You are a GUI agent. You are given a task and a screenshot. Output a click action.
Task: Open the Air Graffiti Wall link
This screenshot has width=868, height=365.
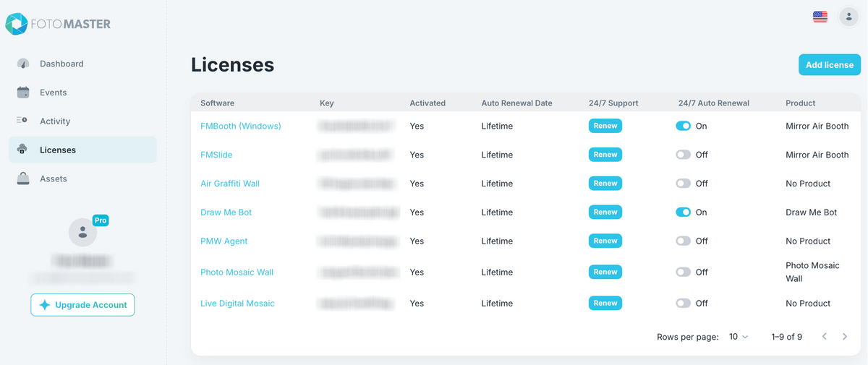[x=230, y=184]
